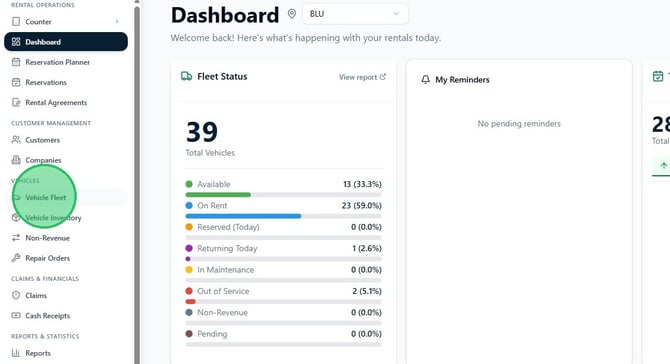
Task: Open Non-Revenue page
Action: (x=66, y=238)
